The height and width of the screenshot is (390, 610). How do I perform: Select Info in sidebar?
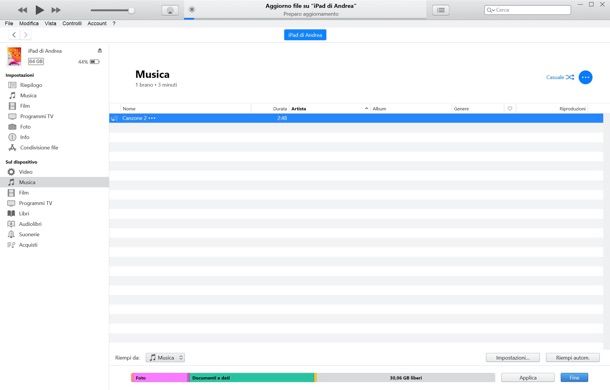[25, 137]
